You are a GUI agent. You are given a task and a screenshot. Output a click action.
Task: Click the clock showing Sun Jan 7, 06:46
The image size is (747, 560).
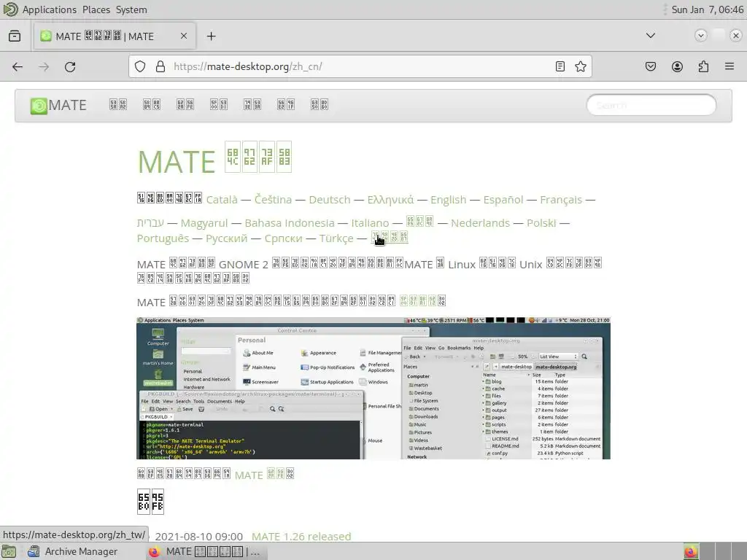pyautogui.click(x=708, y=9)
